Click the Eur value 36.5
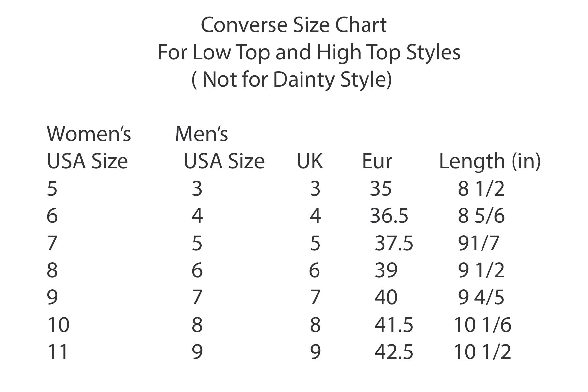Viewport: 588px width, 392px height. [389, 216]
